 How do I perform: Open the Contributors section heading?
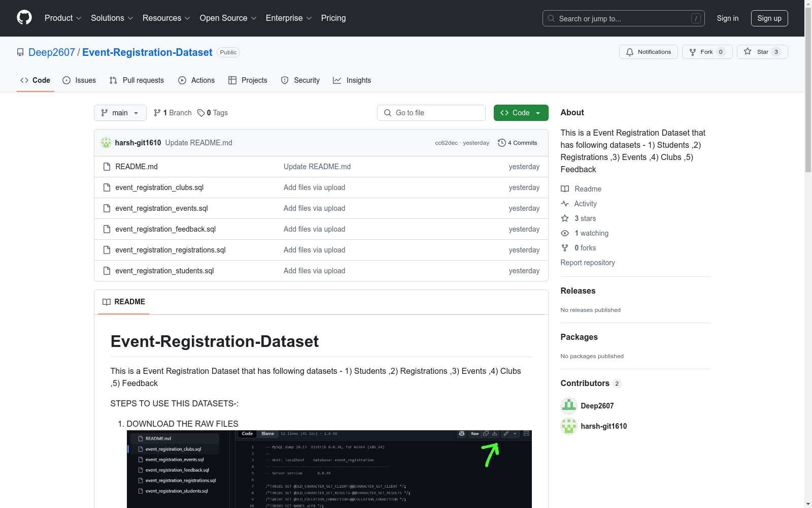coord(591,384)
